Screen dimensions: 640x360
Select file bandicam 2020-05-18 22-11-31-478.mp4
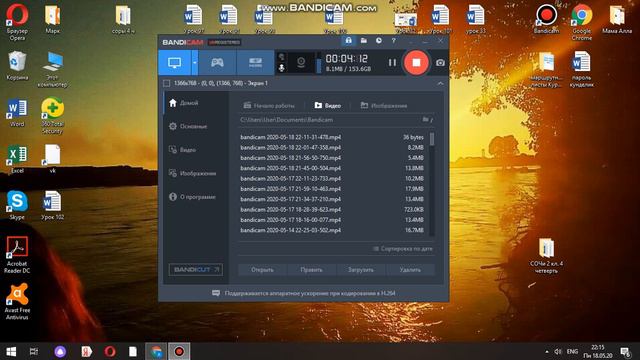tap(332, 137)
